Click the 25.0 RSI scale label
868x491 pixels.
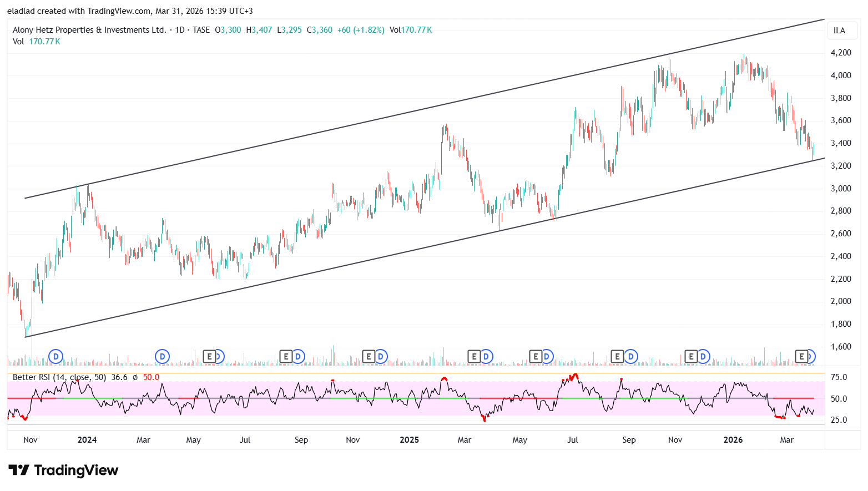[x=839, y=420]
